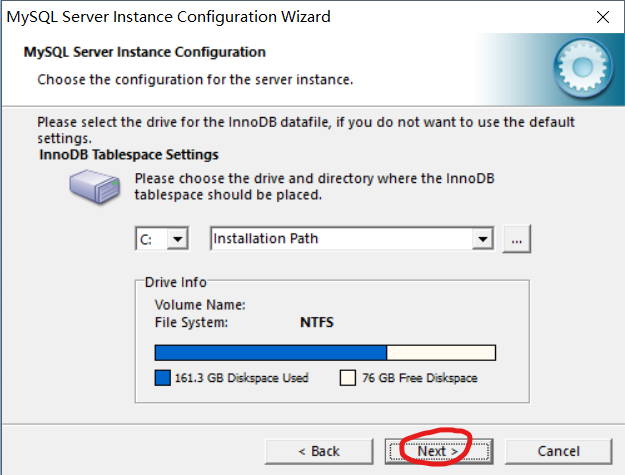Open the browse '...' folder button

coord(517,239)
